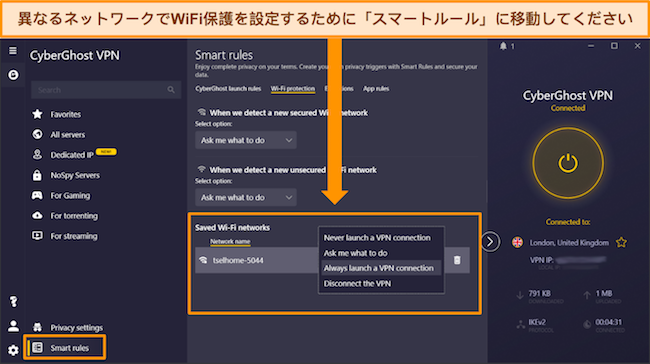Click the server Search field
Viewport: 650px width, 364px height.
point(106,90)
